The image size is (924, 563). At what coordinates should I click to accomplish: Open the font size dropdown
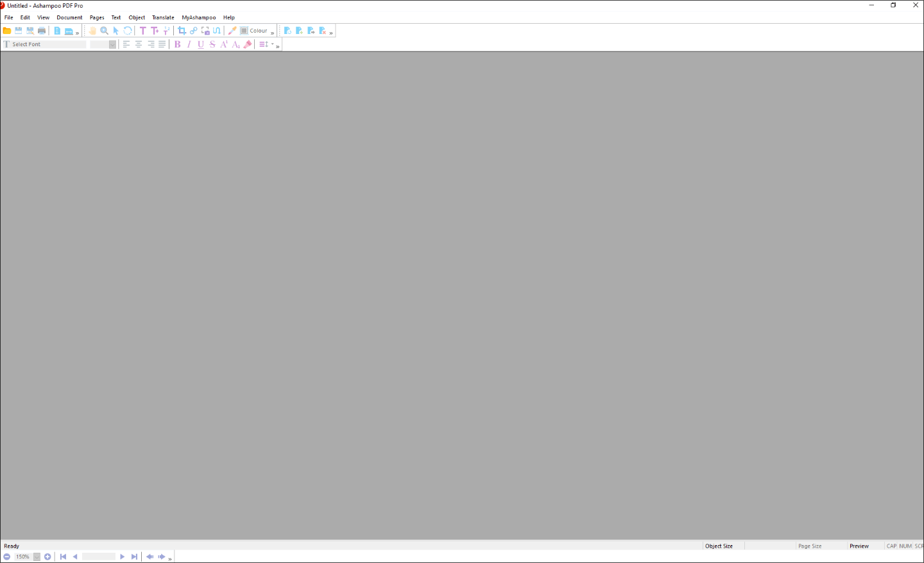click(112, 44)
